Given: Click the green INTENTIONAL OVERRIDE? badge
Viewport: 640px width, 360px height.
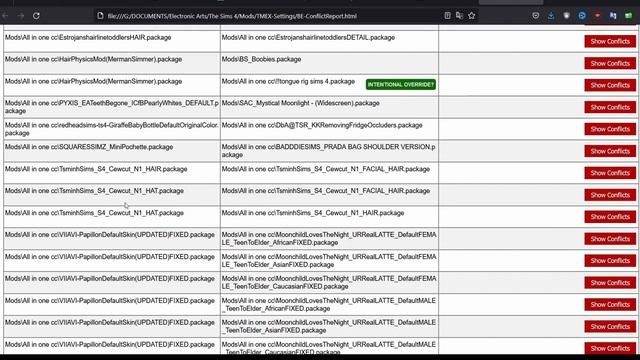Looking at the screenshot, I should [x=400, y=84].
